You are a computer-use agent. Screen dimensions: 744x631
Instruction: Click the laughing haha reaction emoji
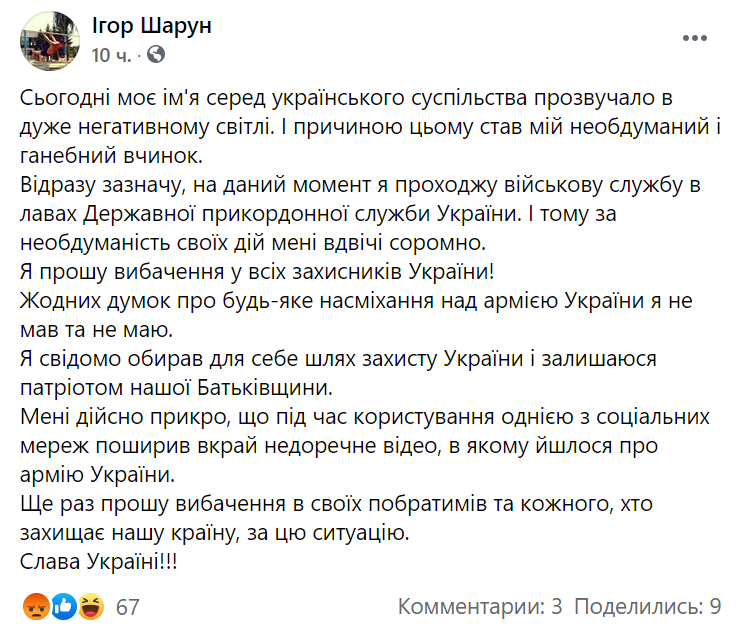point(91,605)
